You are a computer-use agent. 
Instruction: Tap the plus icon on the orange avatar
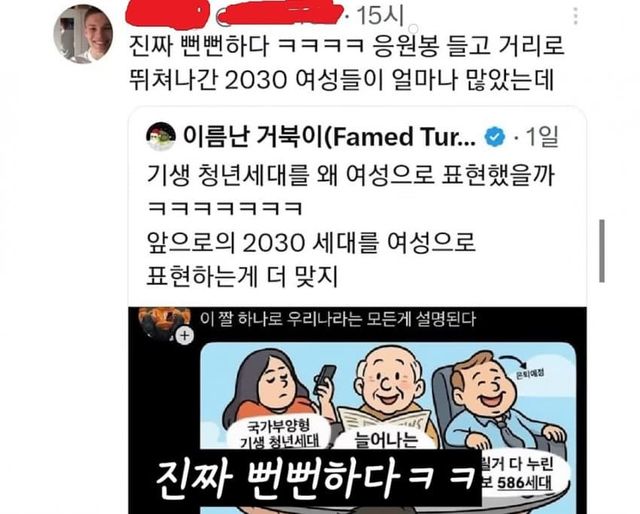point(185,336)
